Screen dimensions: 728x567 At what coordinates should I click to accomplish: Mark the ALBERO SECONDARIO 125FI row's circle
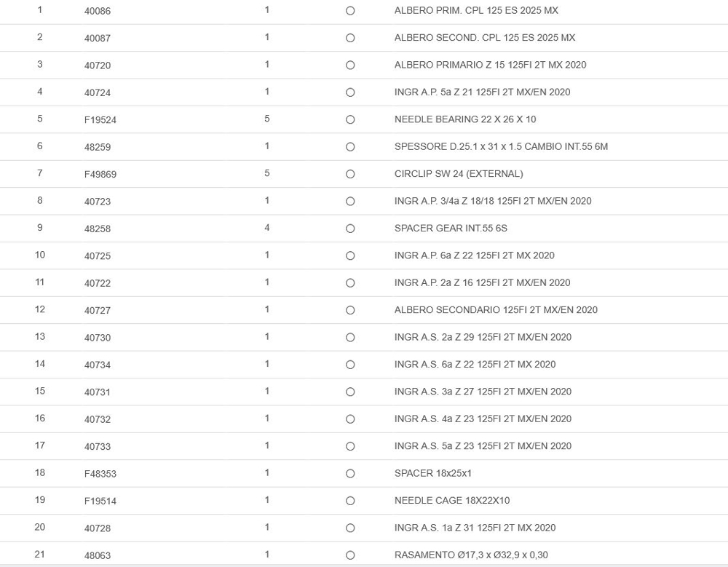350,310
